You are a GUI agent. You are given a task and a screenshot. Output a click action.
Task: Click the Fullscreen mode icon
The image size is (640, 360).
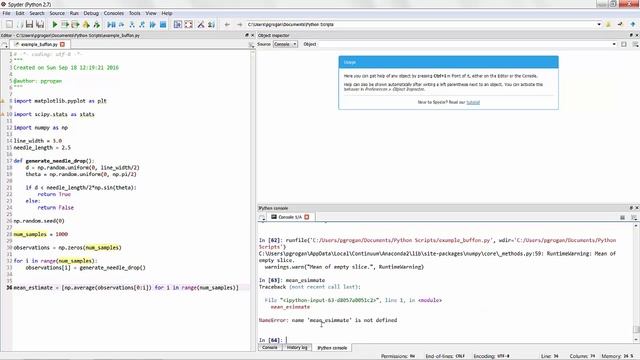(x=188, y=24)
